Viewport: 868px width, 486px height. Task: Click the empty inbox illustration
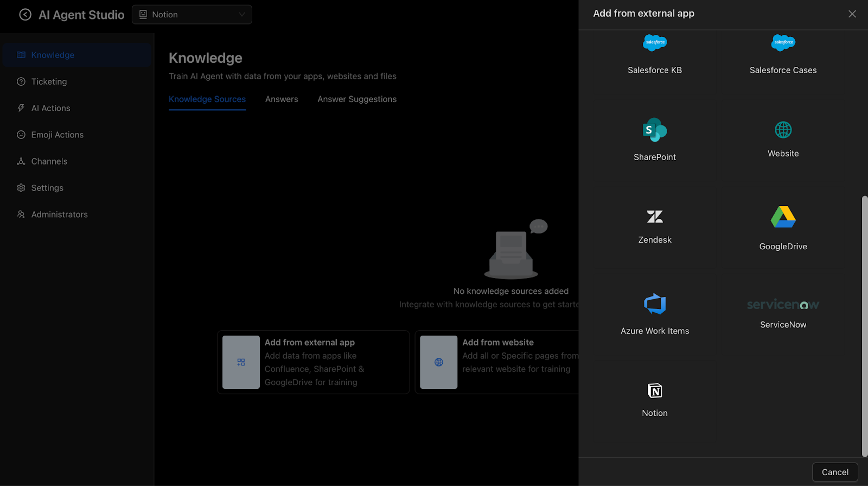[515, 249]
